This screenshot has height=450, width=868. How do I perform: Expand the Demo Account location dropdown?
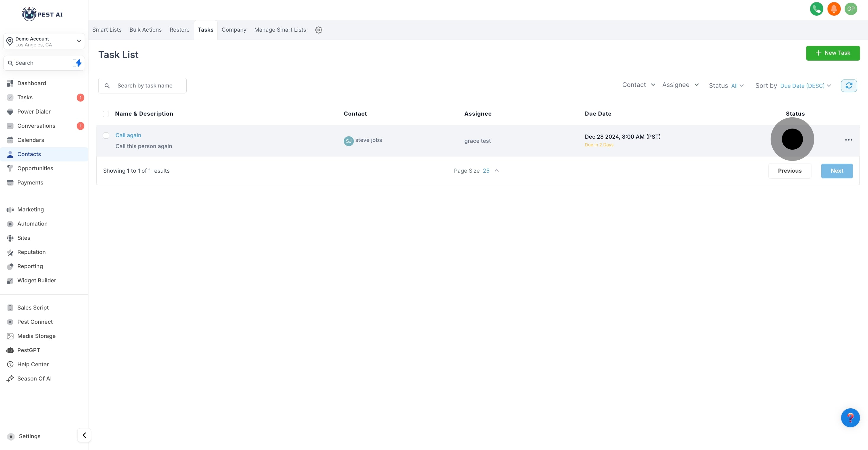79,41
